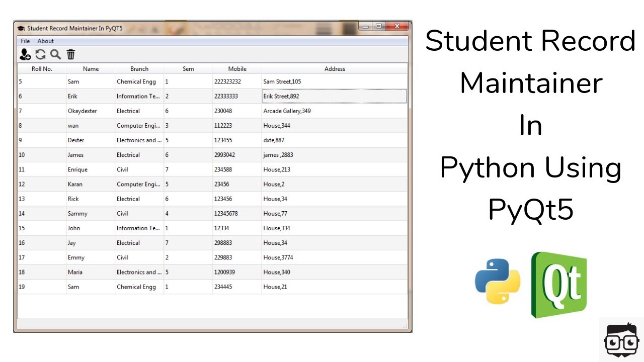Select the mobile cell '1200939'
The width and height of the screenshot is (644, 362).
[237, 272]
